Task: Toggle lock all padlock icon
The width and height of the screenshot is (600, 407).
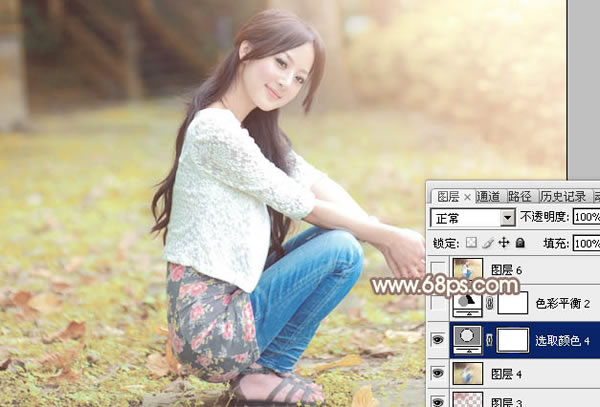Action: coord(520,243)
